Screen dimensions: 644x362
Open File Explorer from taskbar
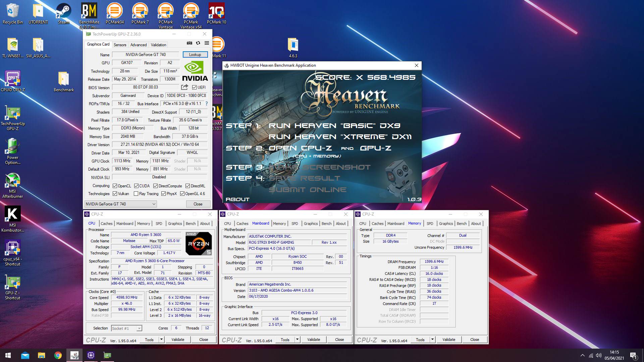[41, 355]
